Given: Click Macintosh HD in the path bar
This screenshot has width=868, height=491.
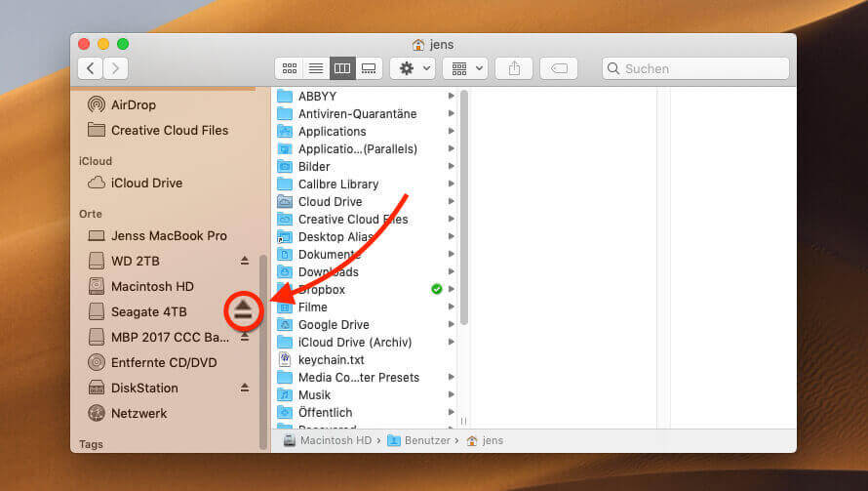Looking at the screenshot, I should tap(334, 440).
